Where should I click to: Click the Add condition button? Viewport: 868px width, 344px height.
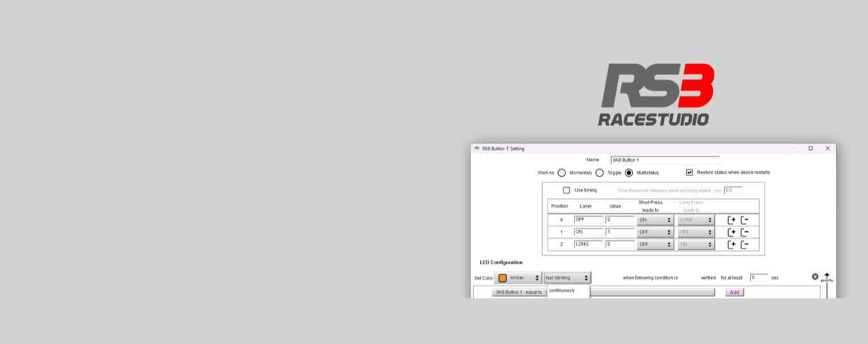point(734,292)
